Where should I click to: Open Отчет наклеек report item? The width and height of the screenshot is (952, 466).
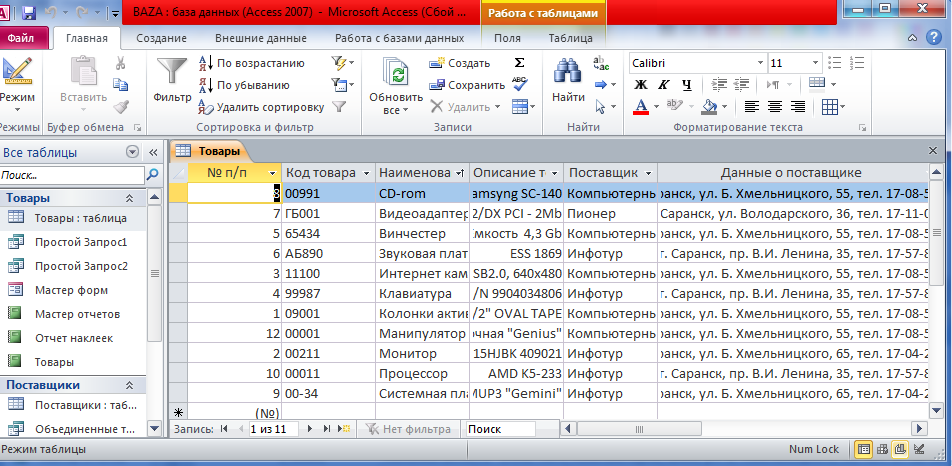tap(73, 338)
